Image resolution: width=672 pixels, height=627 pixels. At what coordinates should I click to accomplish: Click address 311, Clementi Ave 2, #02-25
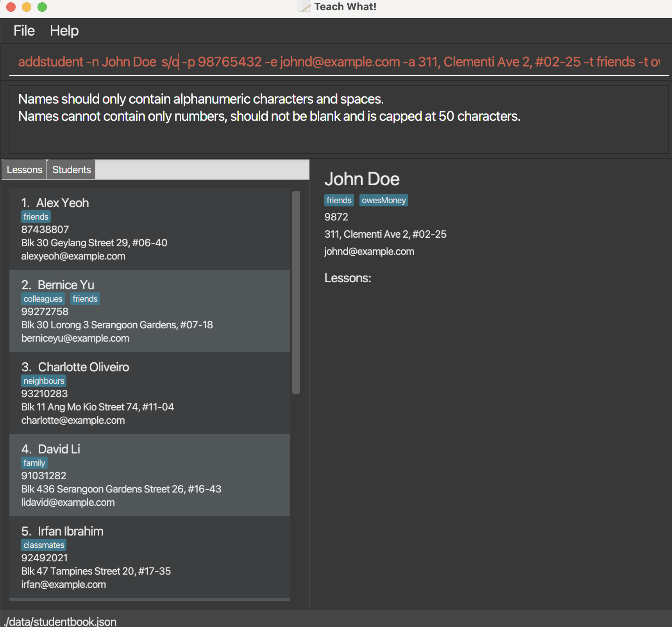tap(385, 234)
